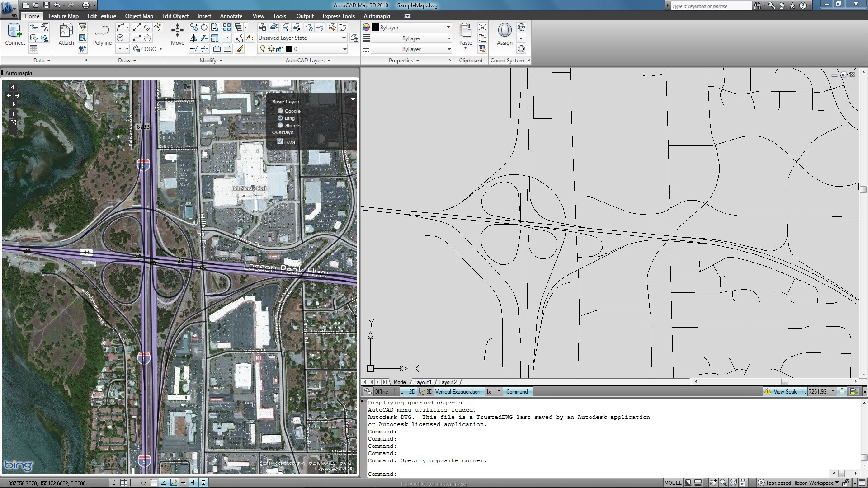Viewport: 868px width, 488px height.
Task: Click the Zoom magnifier in status bar
Action: (x=723, y=483)
